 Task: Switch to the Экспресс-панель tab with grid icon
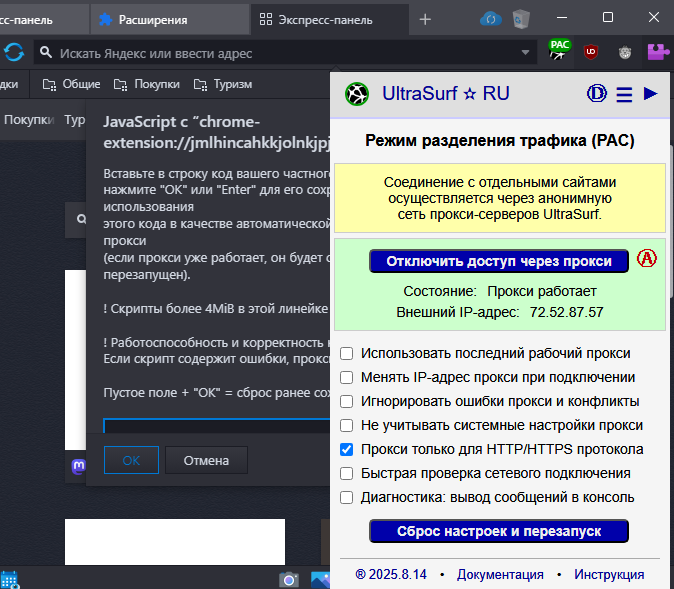click(330, 20)
